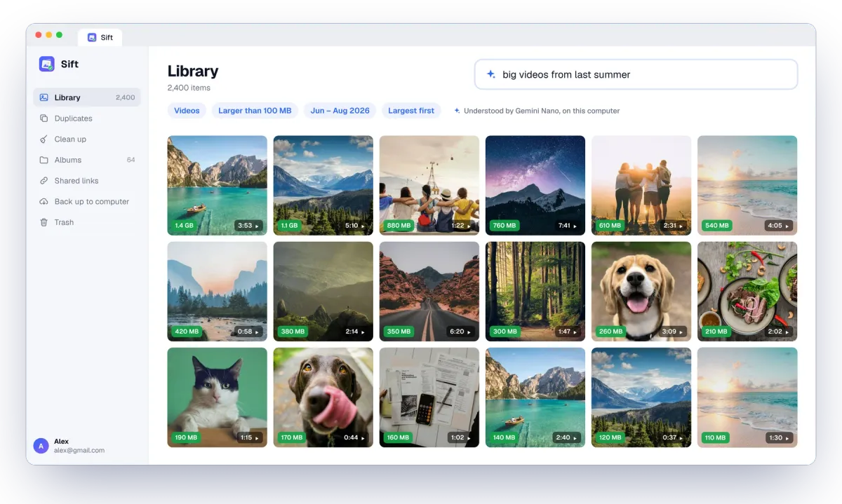Open the 610 MB sunset friends video
The image size is (842, 504).
coord(641,185)
